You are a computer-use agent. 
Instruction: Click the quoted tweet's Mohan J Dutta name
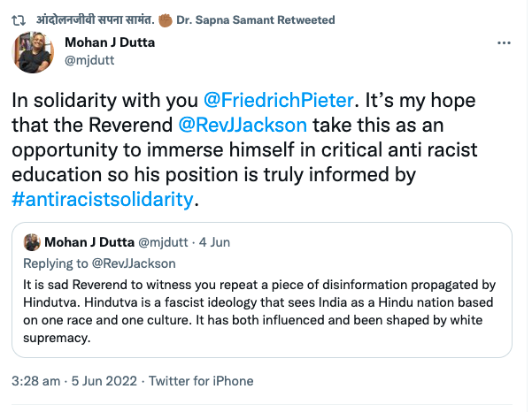tap(92, 242)
